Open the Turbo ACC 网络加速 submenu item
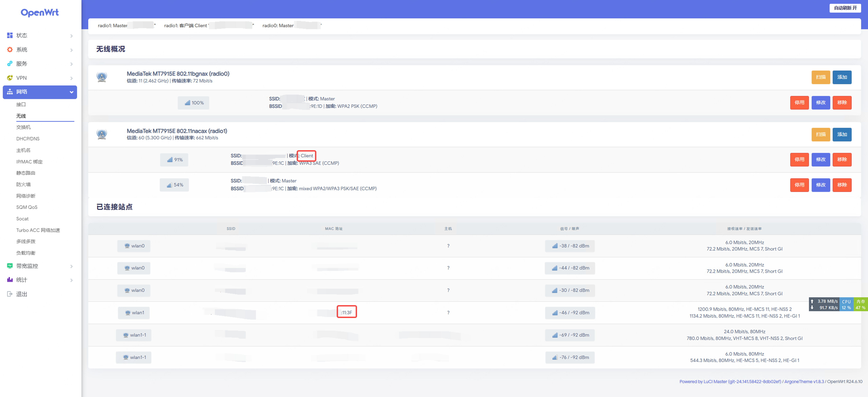 (38, 230)
